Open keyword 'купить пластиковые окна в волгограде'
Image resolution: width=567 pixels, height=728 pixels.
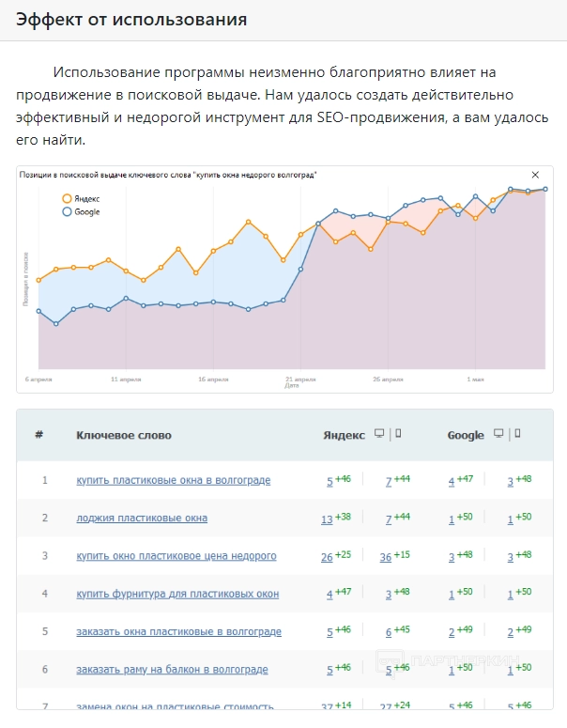[x=173, y=480]
